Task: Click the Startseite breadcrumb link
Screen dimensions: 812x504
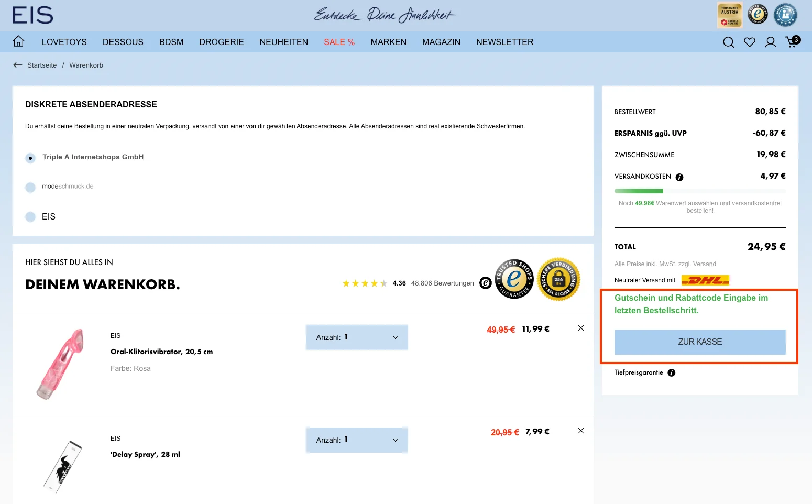Action: [x=42, y=65]
